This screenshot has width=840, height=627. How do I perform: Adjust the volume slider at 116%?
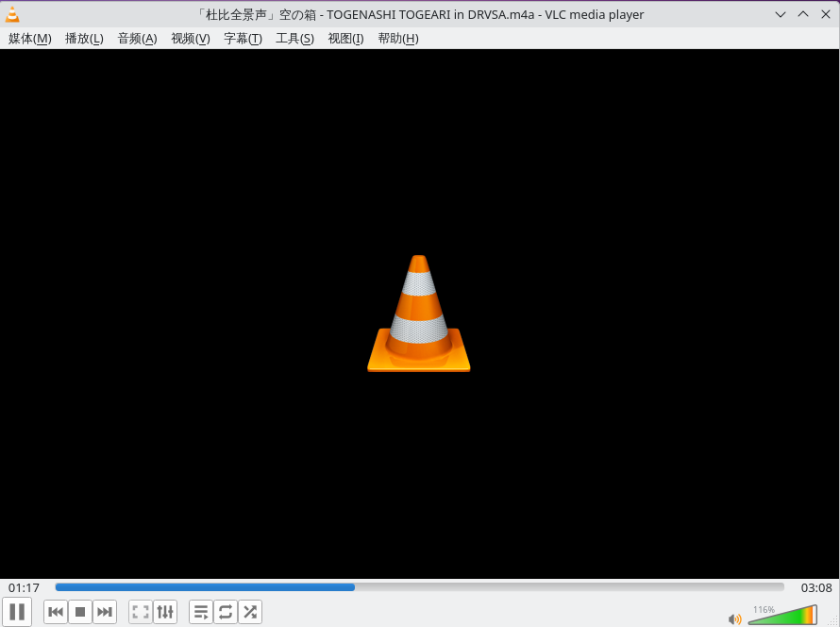click(x=782, y=615)
